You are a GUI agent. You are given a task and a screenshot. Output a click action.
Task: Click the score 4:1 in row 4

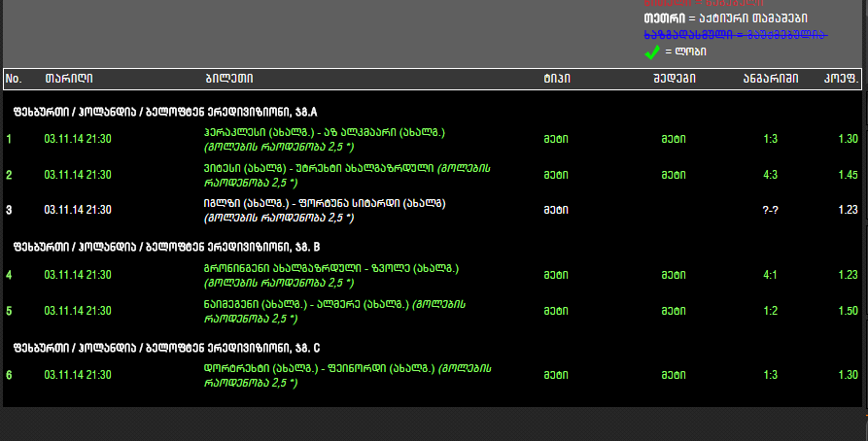point(771,275)
